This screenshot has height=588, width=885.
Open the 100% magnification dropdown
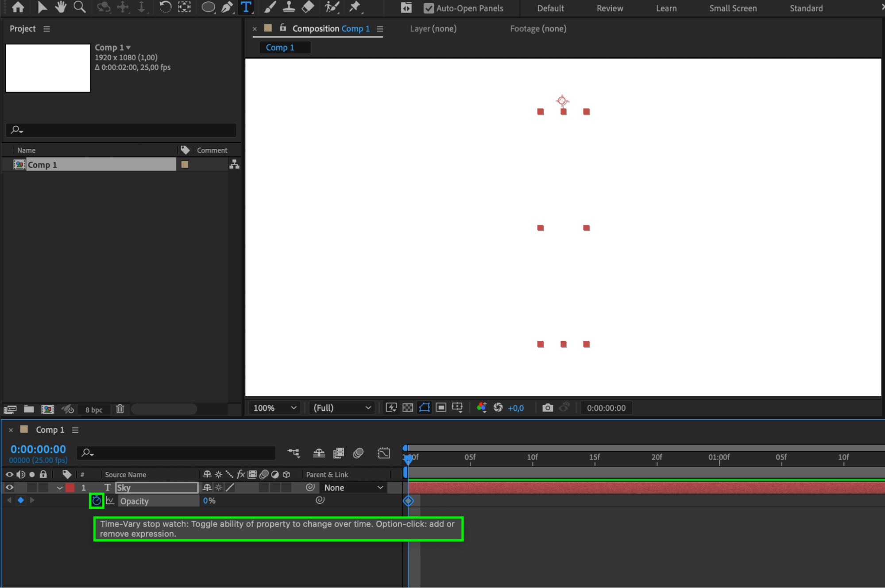274,408
